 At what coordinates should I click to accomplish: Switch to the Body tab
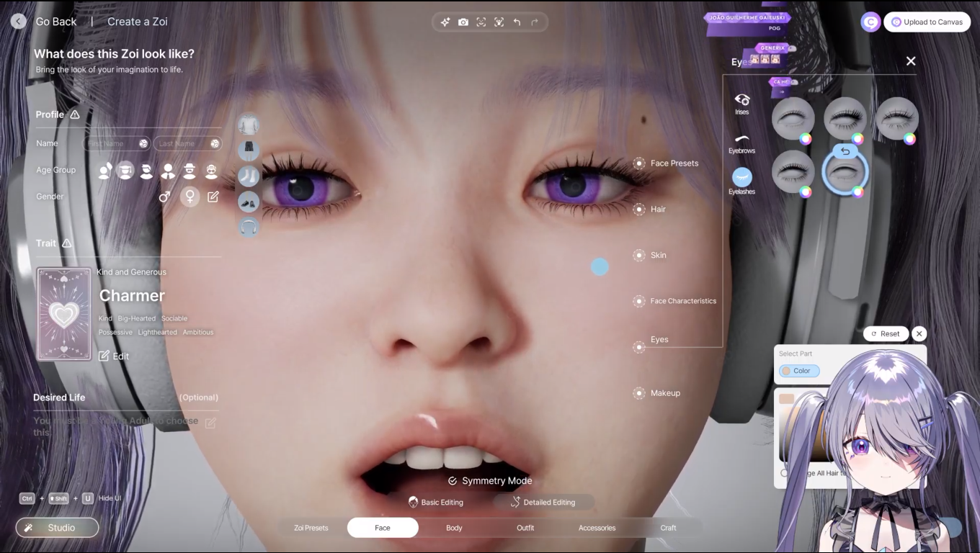pyautogui.click(x=454, y=528)
